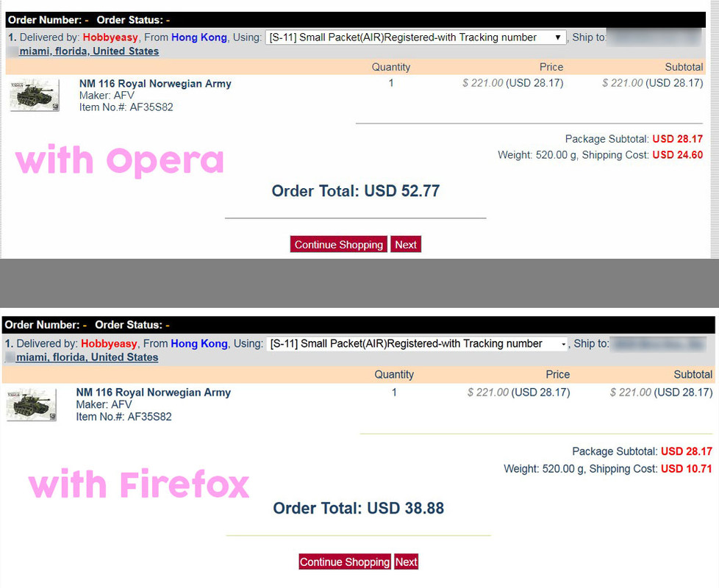Click shipping cost USD 24.60

677,155
